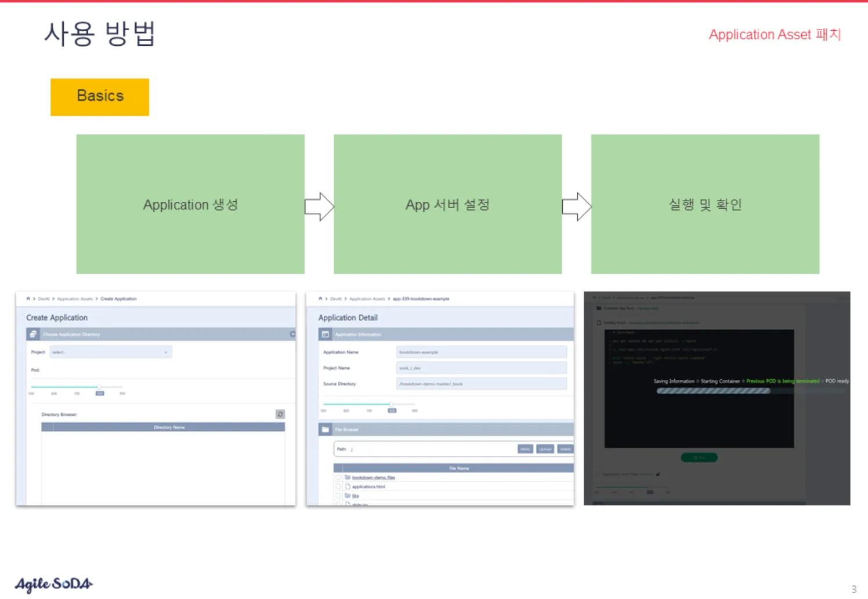Click the Project Name field
This screenshot has width=868, height=599.
click(x=482, y=368)
